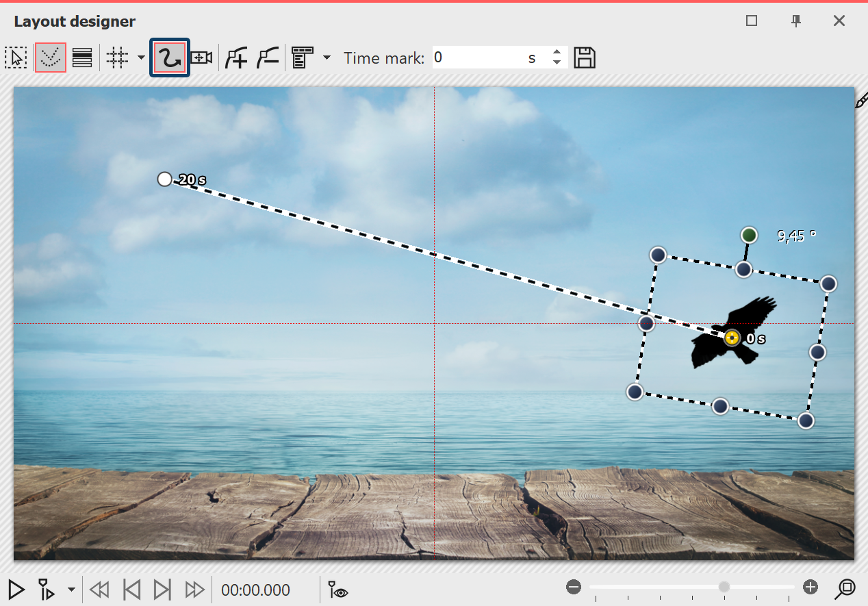This screenshot has height=606, width=868.
Task: Select the camera pan tool
Action: click(x=201, y=58)
